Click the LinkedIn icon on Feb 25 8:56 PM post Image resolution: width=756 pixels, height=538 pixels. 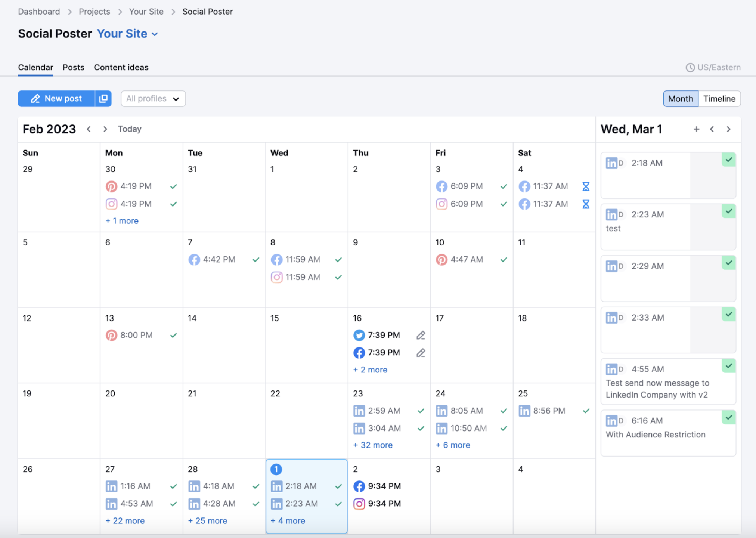coord(524,411)
